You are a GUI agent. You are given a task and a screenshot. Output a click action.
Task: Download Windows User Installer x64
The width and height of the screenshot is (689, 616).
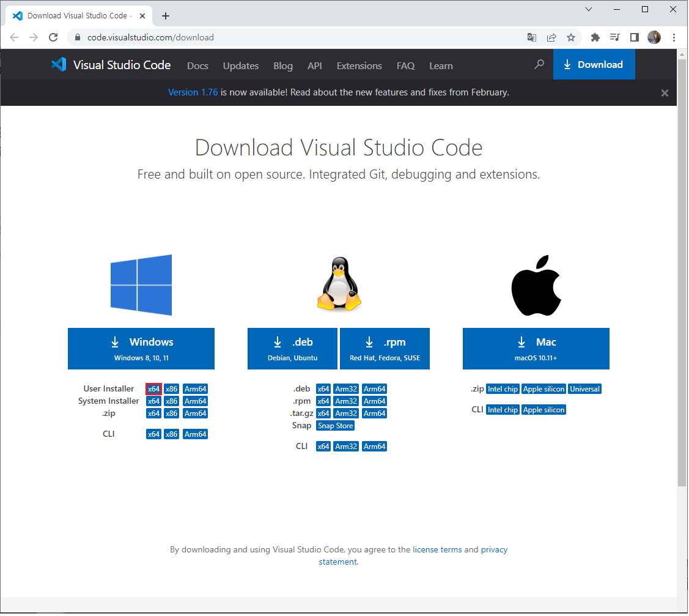[154, 389]
